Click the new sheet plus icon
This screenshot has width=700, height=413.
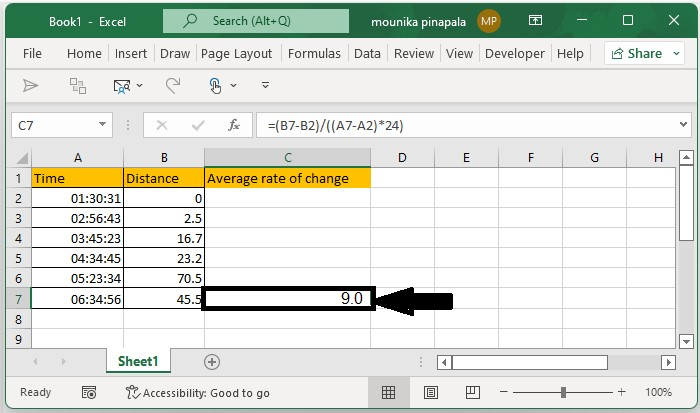211,362
